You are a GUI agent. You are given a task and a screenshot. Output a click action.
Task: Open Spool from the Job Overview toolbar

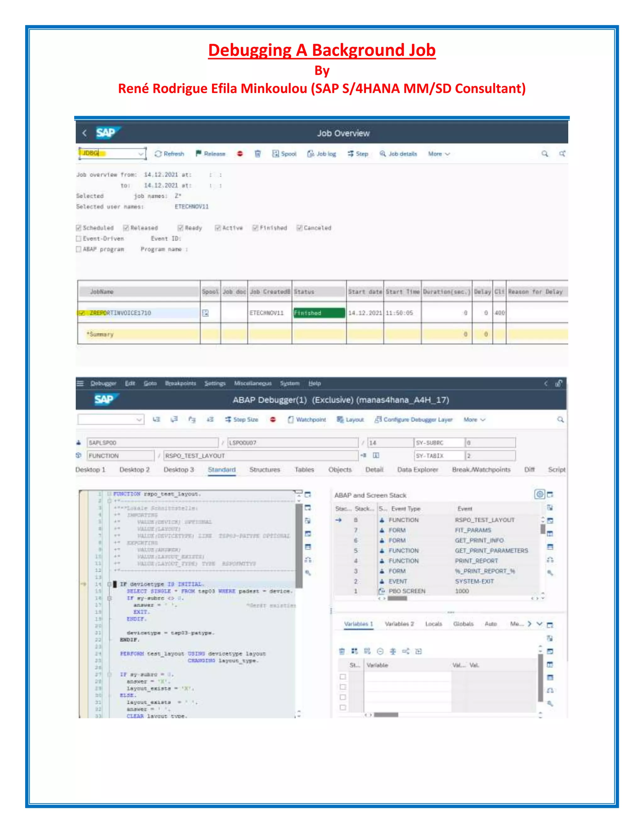point(284,154)
